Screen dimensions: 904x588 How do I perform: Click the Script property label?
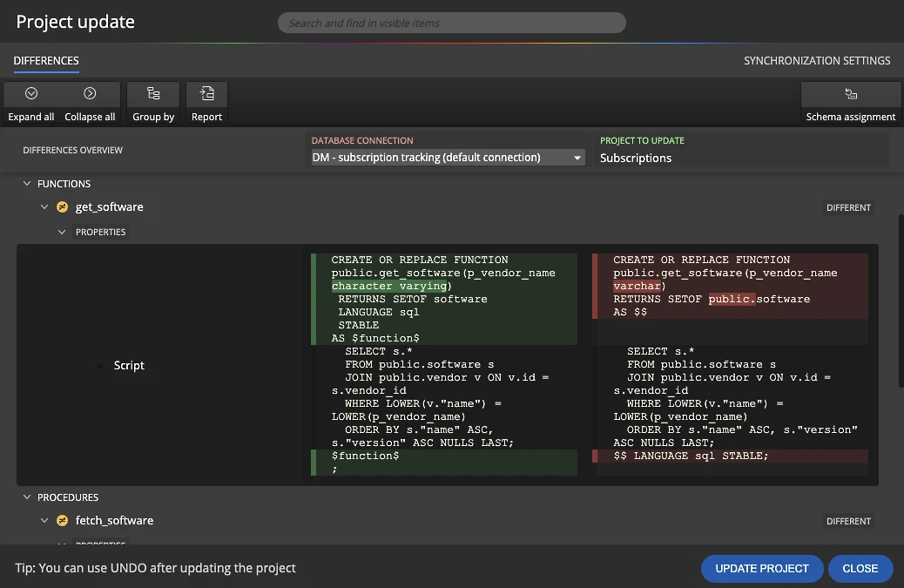click(x=129, y=366)
